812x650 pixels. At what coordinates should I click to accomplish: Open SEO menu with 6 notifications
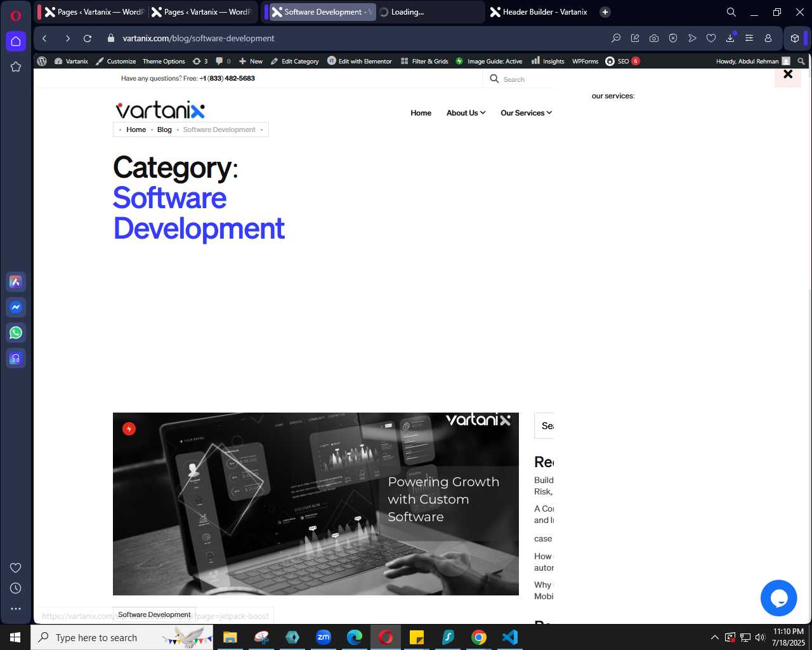(x=622, y=61)
